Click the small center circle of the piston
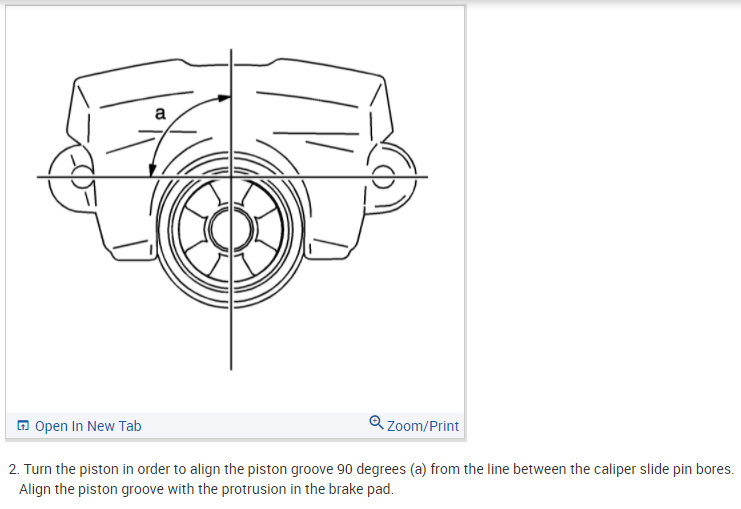The image size is (741, 509). tap(231, 230)
